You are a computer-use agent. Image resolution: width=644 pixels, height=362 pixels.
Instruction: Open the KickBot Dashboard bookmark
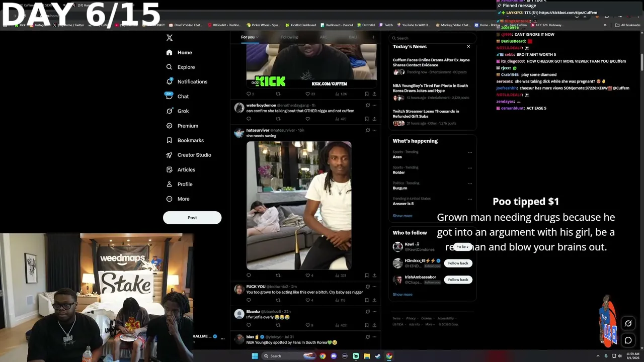(x=301, y=25)
